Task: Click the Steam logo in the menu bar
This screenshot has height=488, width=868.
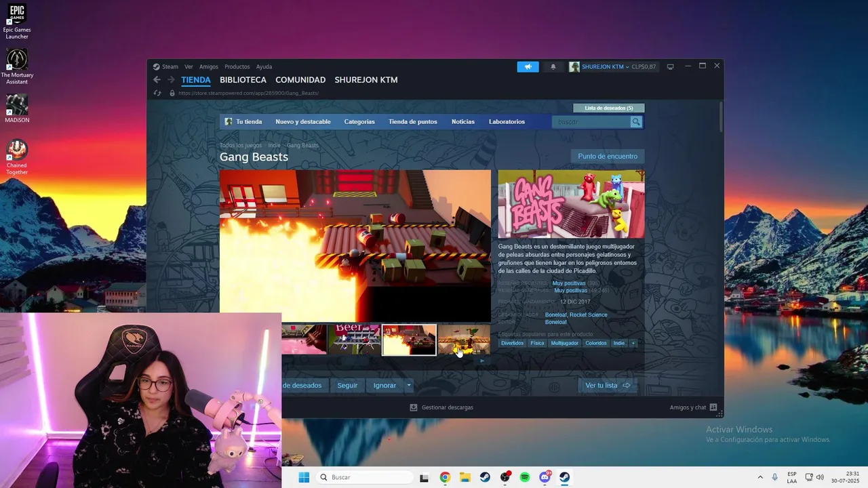Action: pos(157,66)
